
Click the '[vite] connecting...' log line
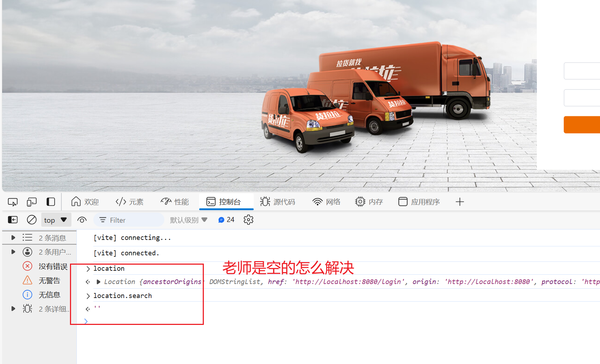coord(132,238)
